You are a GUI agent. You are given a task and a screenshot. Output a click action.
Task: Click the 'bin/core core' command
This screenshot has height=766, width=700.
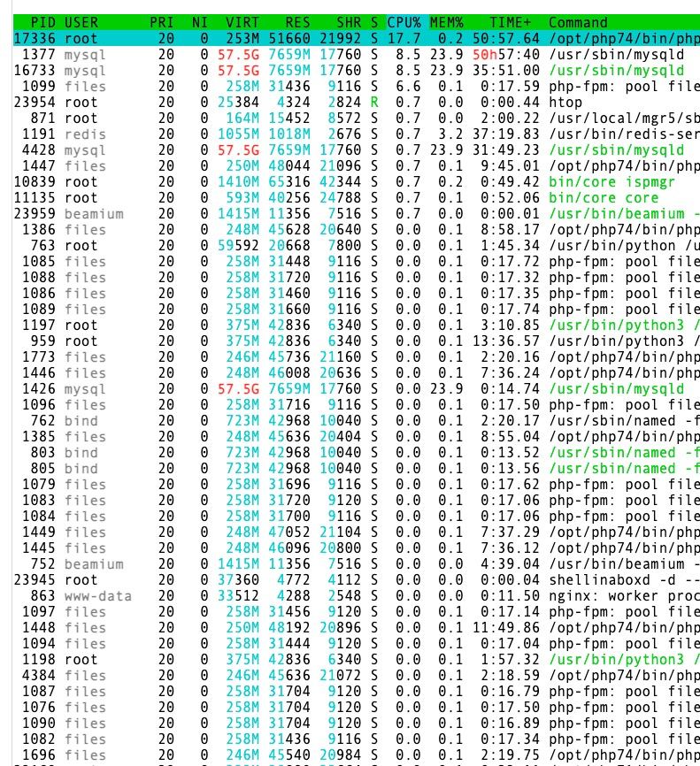(604, 197)
